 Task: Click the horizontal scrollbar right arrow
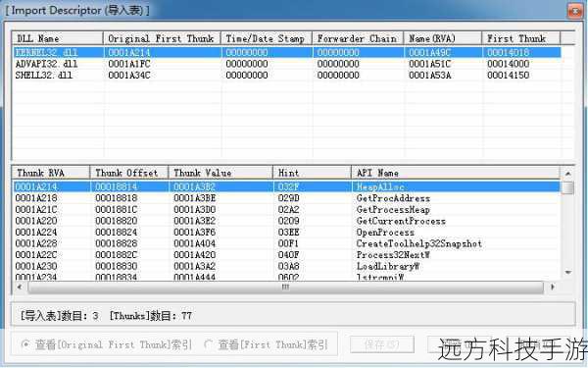pyautogui.click(x=553, y=288)
